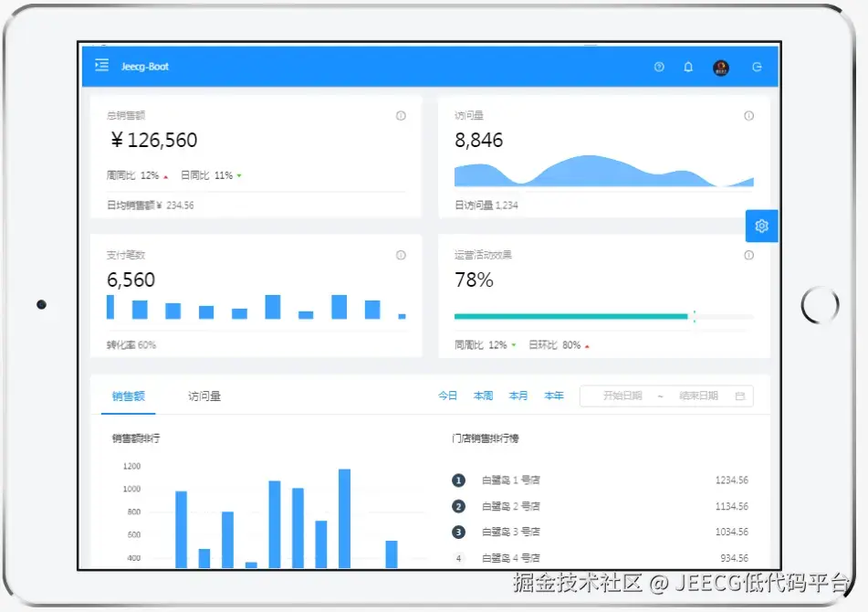Click rank badge 2 in store ranking
868x612 pixels.
coord(458,506)
